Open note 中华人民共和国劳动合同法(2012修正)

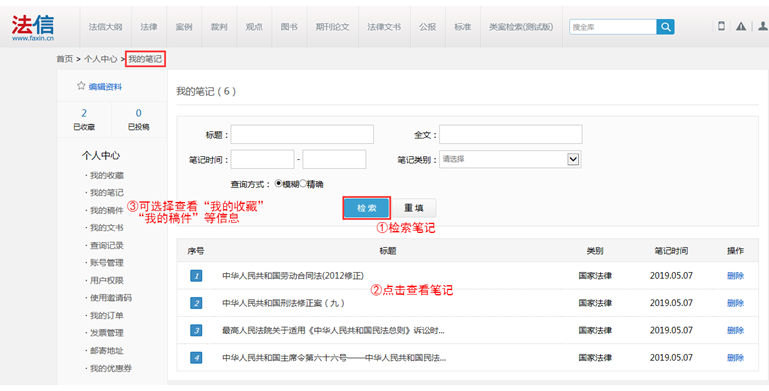pyautogui.click(x=293, y=276)
